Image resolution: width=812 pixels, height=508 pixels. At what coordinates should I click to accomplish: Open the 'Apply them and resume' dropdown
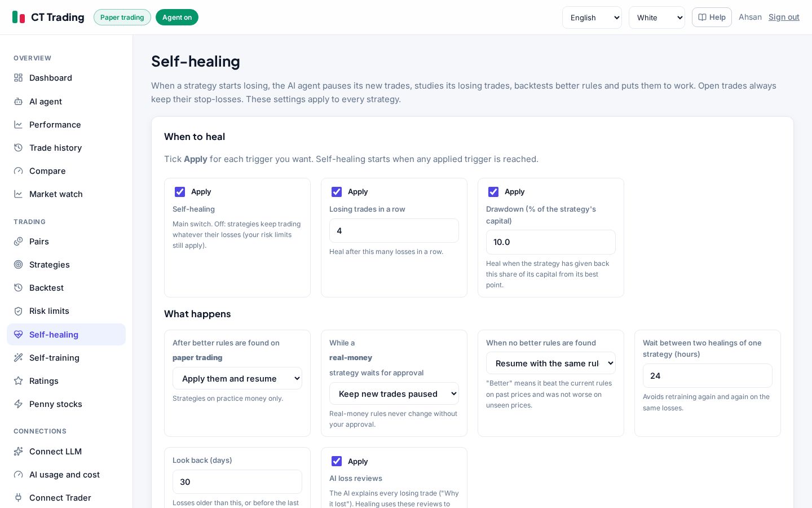click(x=237, y=378)
